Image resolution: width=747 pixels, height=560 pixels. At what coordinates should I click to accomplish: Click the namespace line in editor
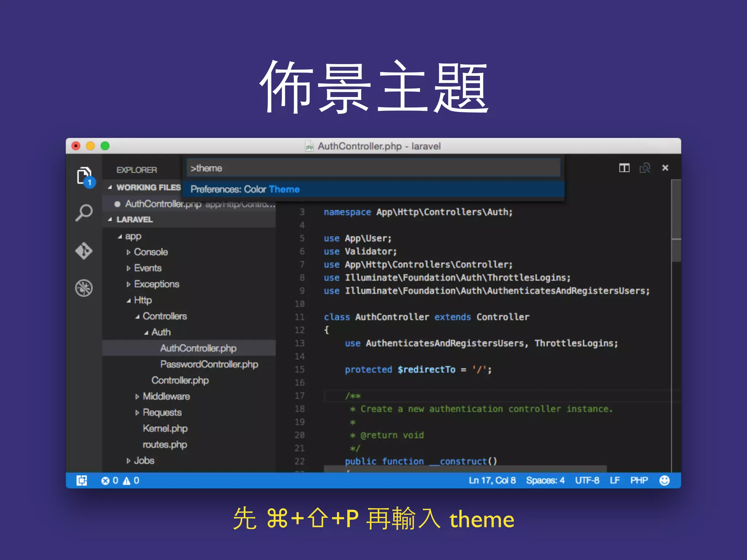pos(418,212)
